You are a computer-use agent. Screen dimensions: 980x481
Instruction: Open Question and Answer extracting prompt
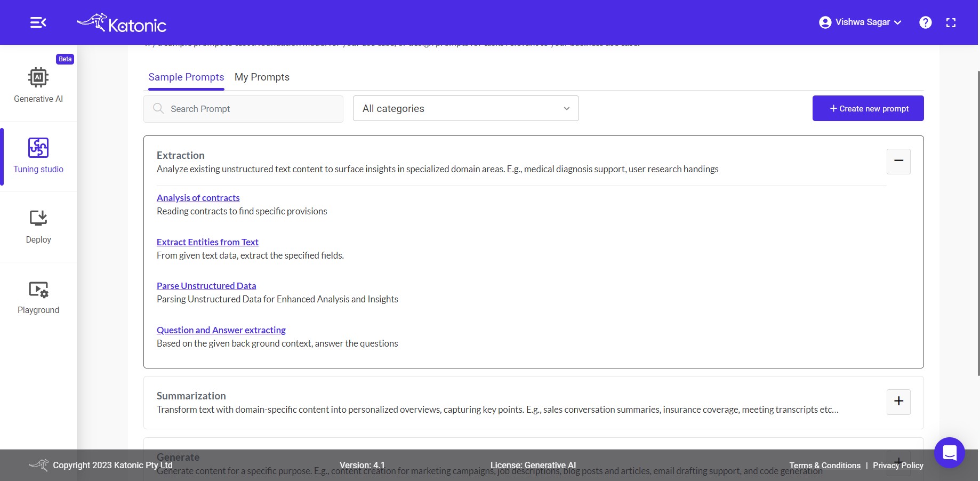(x=221, y=330)
